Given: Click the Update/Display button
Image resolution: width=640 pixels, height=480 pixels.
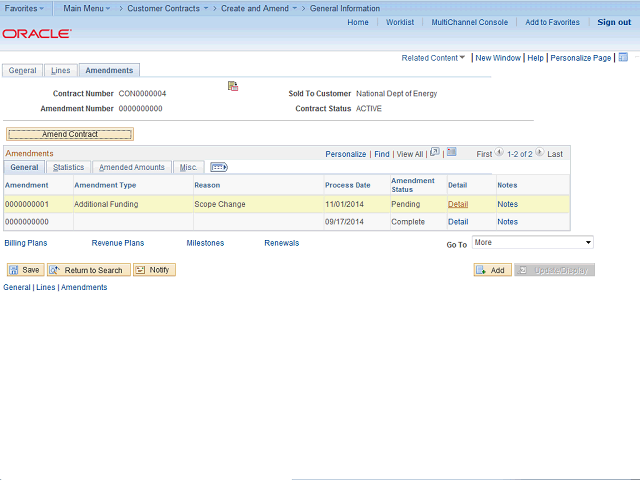Looking at the screenshot, I should [554, 270].
